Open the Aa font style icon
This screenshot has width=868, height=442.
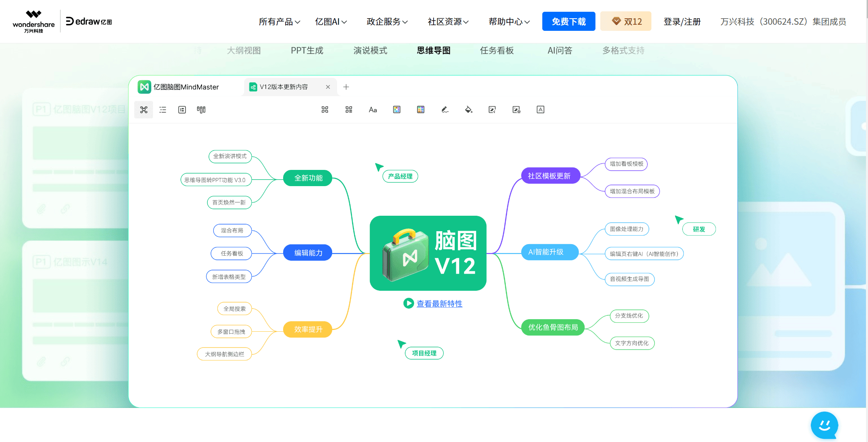(373, 110)
